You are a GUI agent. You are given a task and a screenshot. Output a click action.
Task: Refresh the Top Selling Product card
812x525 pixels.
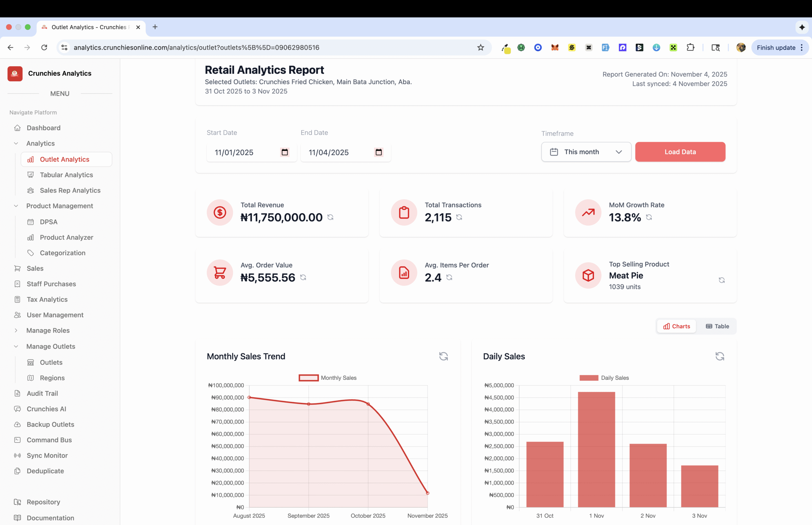(721, 280)
